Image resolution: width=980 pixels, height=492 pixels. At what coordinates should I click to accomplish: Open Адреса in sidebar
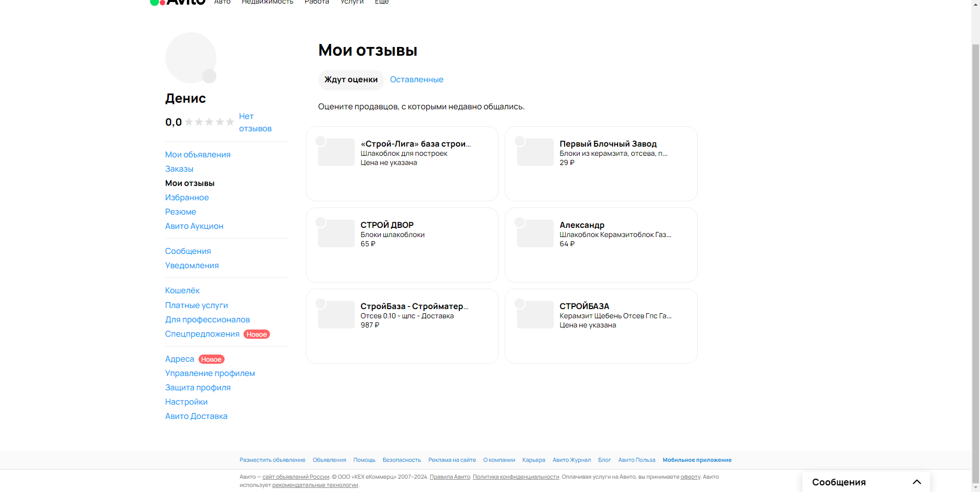(180, 359)
